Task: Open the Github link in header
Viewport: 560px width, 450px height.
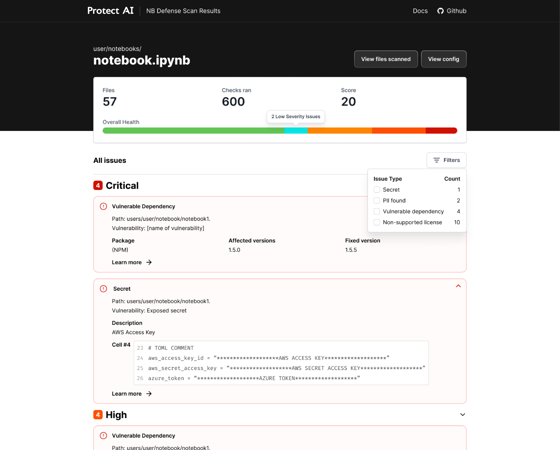Action: [452, 11]
